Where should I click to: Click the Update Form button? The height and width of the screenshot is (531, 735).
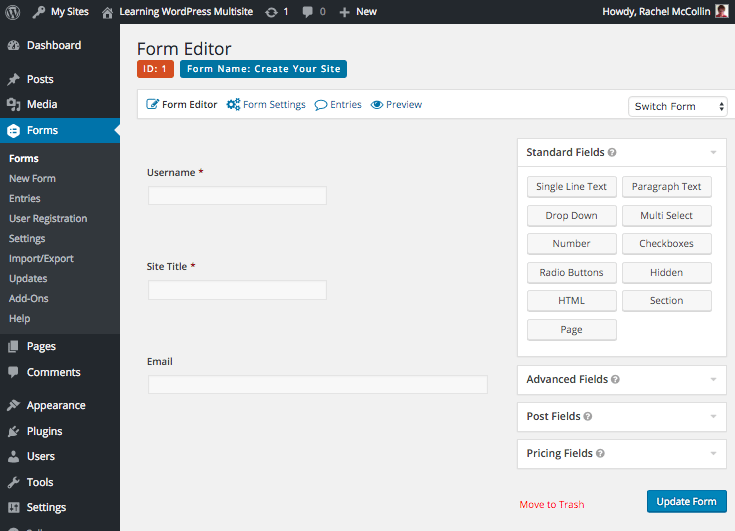coord(687,501)
